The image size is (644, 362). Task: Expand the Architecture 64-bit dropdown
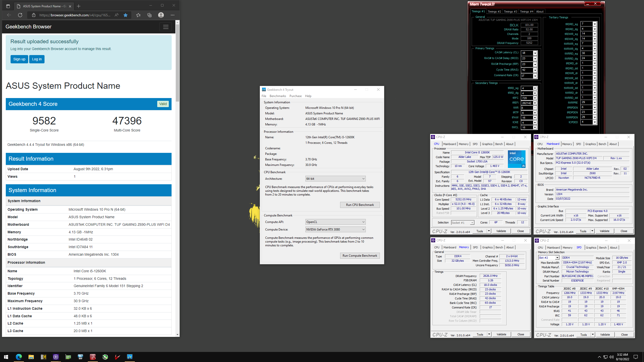(x=335, y=179)
